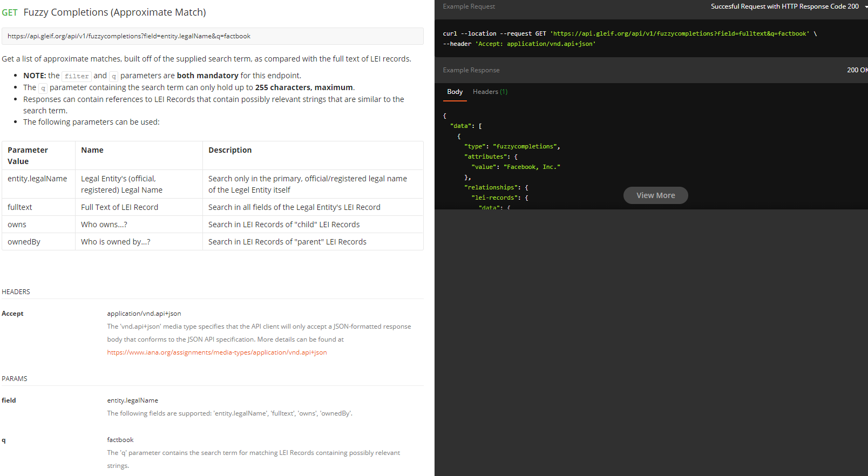868x476 pixels.
Task: Switch to the Body tab
Action: [x=455, y=92]
